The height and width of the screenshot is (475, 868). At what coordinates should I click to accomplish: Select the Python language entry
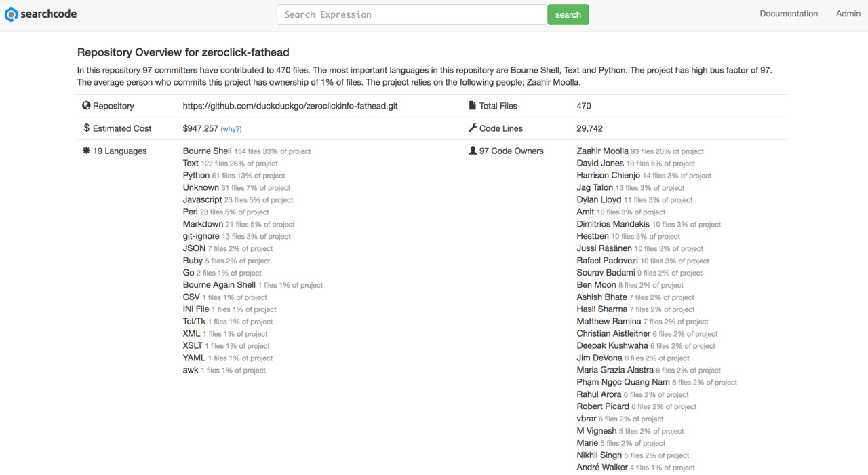196,176
